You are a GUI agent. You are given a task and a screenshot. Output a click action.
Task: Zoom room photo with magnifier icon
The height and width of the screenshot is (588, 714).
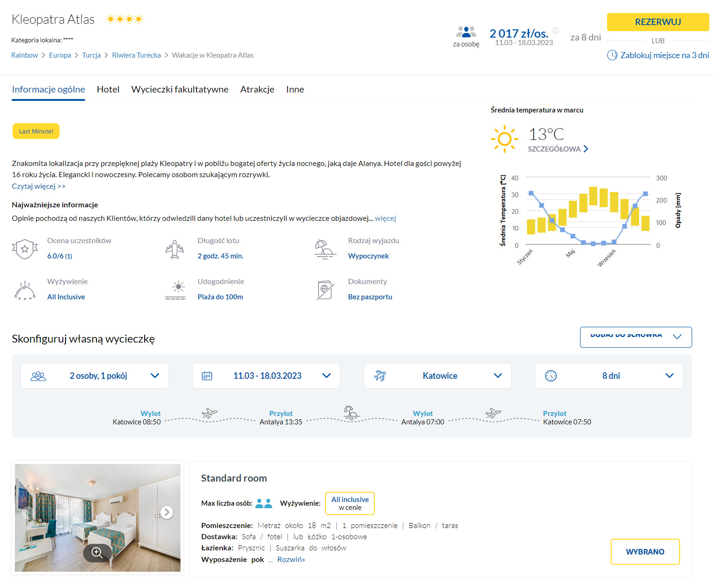click(97, 552)
